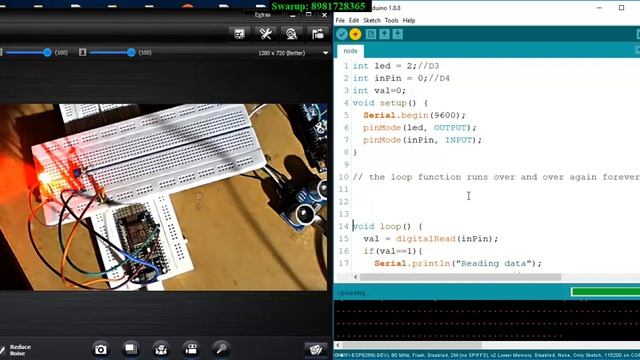Click code line "if(val==1){"
The image size is (640, 360).
393,251
